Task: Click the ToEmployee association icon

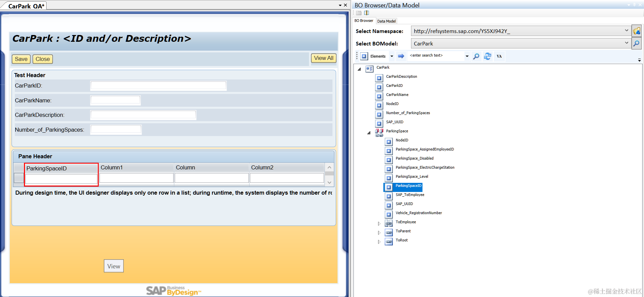Action: click(x=389, y=223)
